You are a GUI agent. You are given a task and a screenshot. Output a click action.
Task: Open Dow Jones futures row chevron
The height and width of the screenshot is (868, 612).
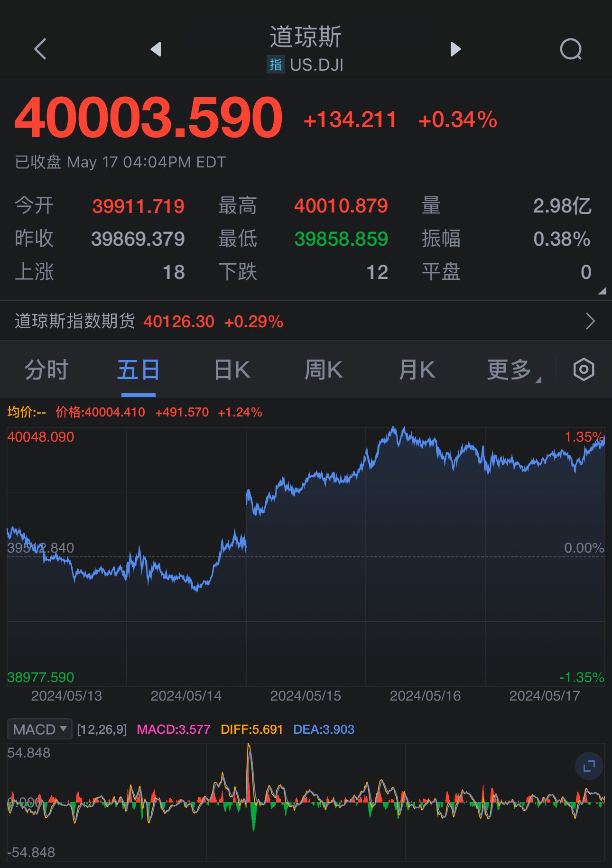pyautogui.click(x=590, y=321)
